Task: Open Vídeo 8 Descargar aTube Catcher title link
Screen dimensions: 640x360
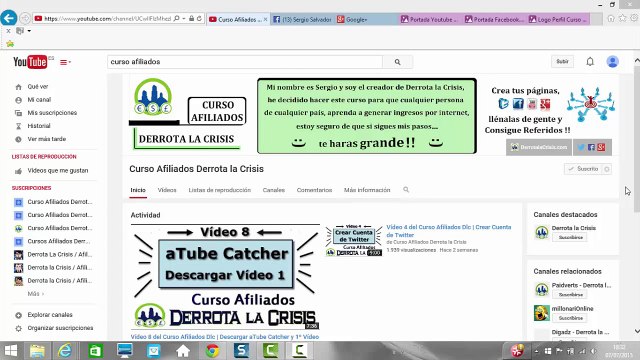Action: (225, 337)
